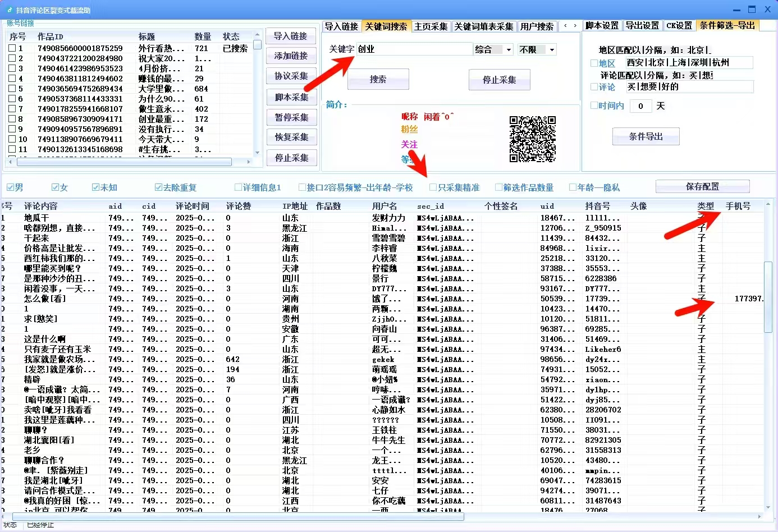Click the 作品ID column header
Viewport: 778px width, 532px height.
[x=51, y=36]
